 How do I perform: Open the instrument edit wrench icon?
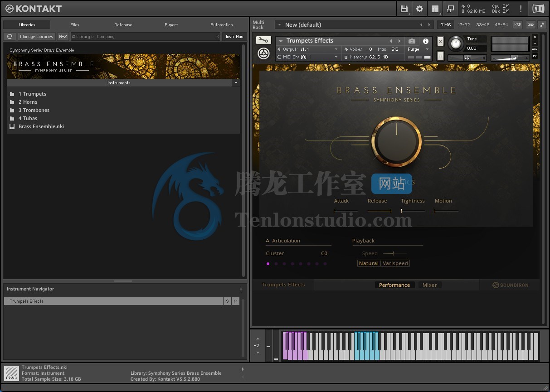[263, 40]
